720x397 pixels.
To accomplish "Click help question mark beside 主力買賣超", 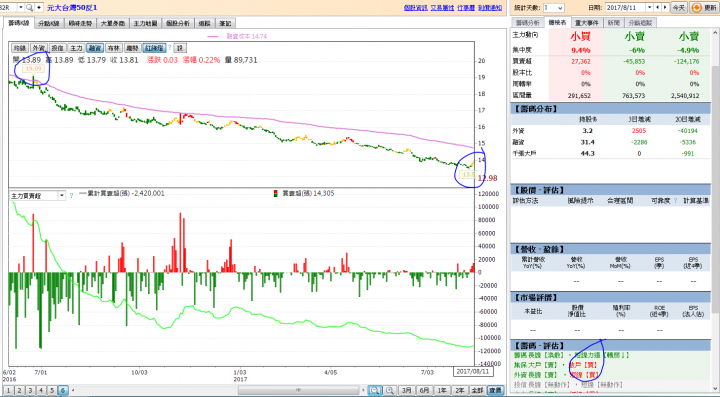I will pos(71,196).
